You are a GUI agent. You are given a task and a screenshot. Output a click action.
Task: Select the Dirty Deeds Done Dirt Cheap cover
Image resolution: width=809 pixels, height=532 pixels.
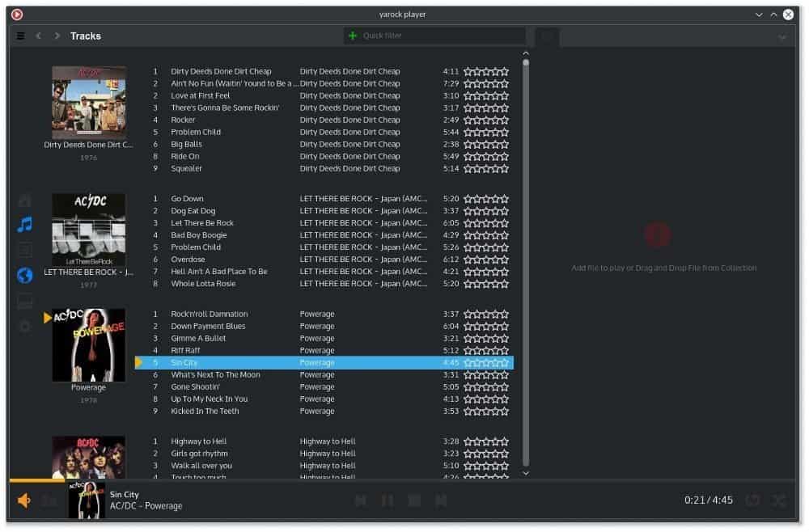pos(89,102)
